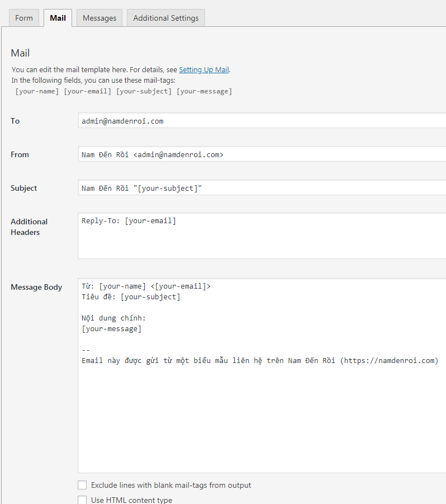The height and width of the screenshot is (504, 446).
Task: Select the Mail tab
Action: pyautogui.click(x=58, y=18)
